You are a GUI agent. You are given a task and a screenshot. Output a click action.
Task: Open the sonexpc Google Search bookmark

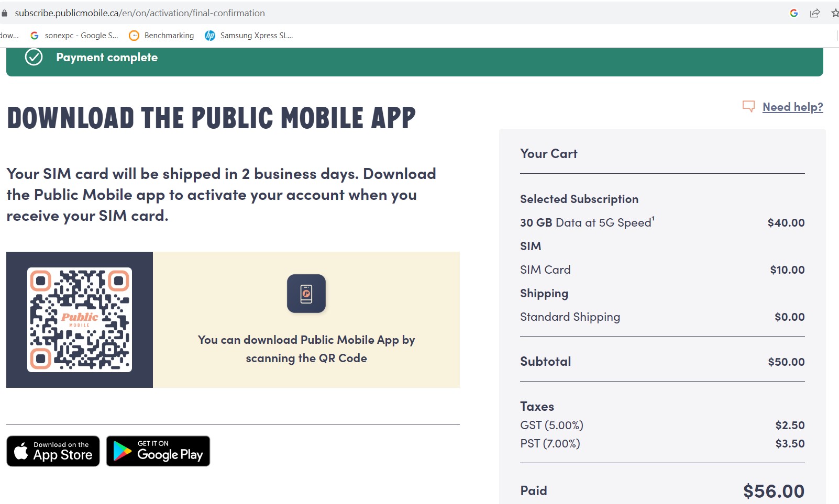pyautogui.click(x=74, y=36)
